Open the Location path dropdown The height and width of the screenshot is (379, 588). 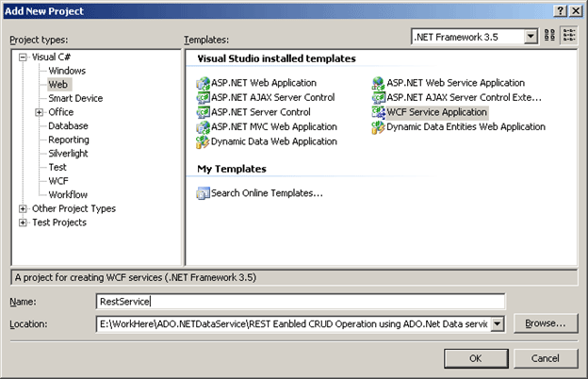(x=497, y=323)
